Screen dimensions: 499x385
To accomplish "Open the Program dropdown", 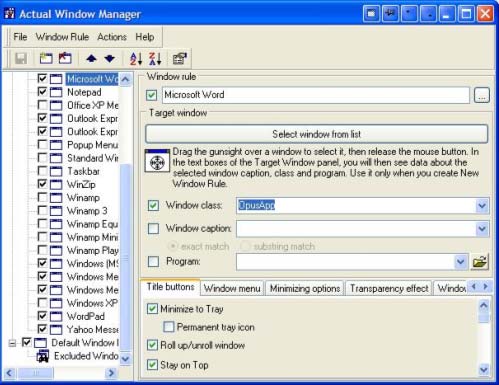I will click(x=461, y=262).
